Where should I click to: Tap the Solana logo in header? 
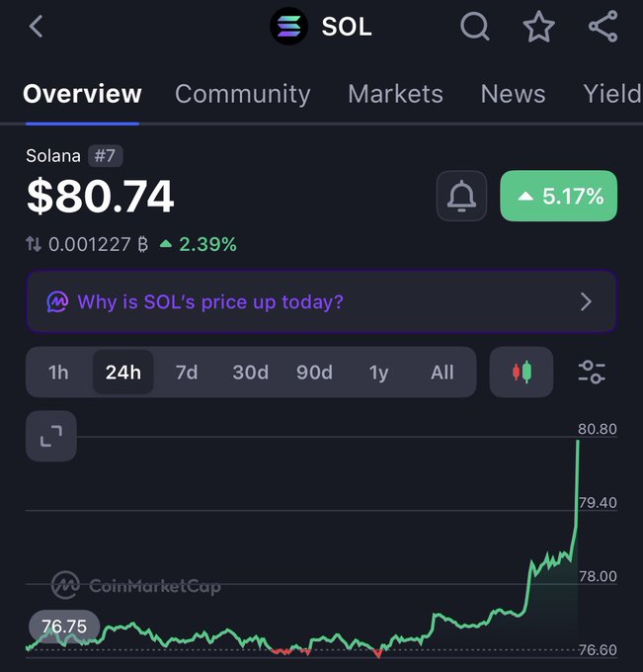point(288,27)
